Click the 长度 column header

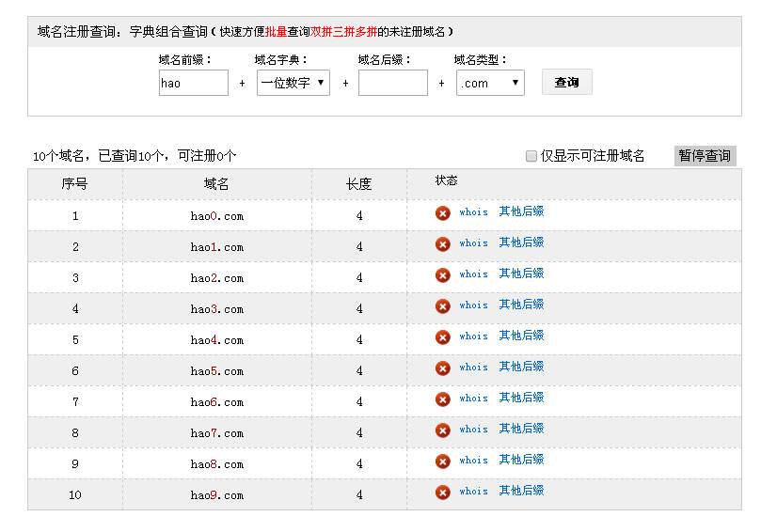[358, 184]
